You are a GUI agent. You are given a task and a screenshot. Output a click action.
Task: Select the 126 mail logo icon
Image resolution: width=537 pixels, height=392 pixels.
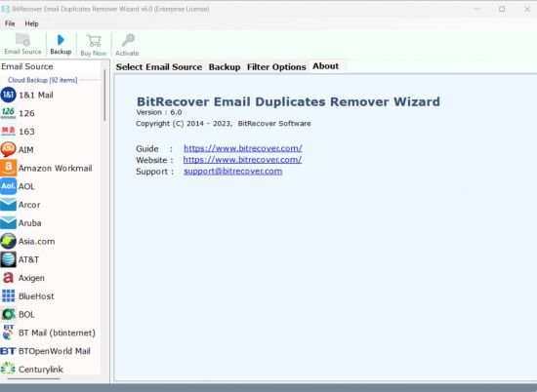[8, 113]
